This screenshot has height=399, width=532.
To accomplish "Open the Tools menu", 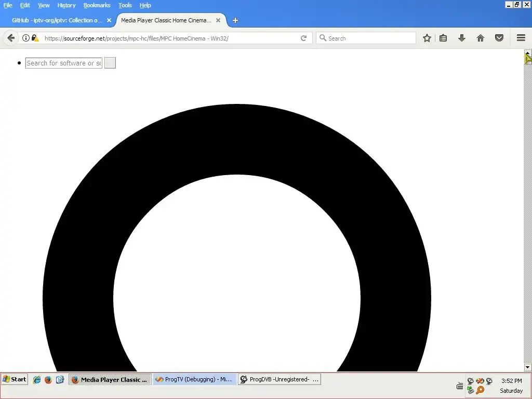I will (125, 5).
